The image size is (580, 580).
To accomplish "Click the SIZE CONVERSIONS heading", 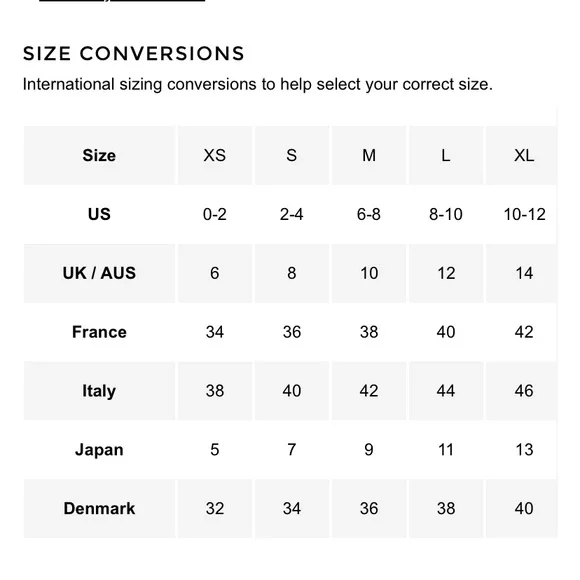I will pyautogui.click(x=134, y=53).
